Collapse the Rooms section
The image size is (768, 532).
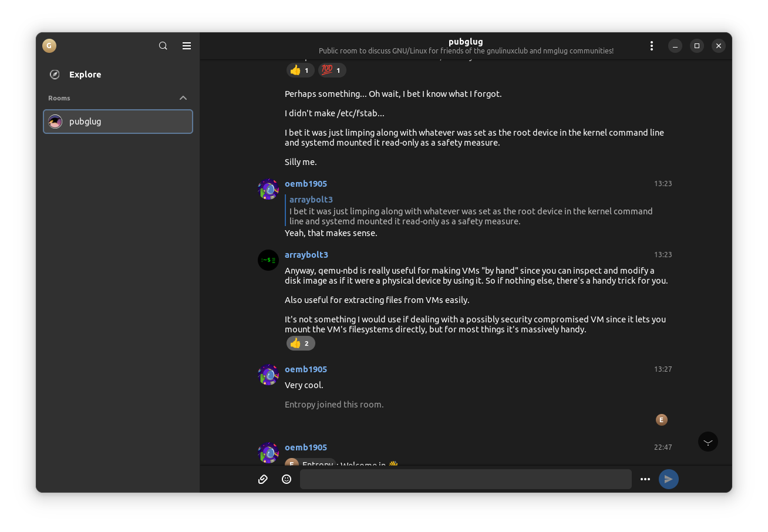click(x=183, y=97)
